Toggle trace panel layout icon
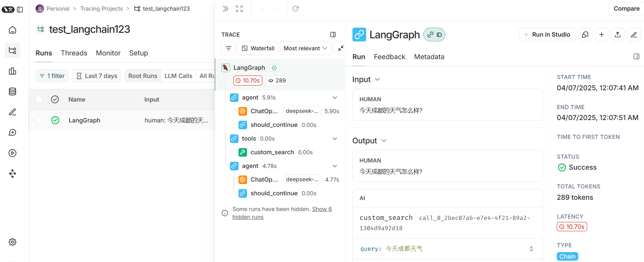 [x=333, y=35]
